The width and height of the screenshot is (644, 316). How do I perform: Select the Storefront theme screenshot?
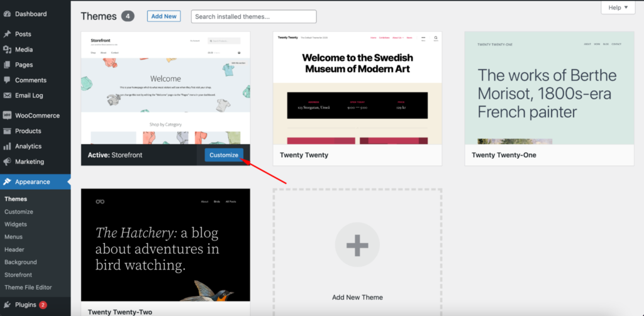tap(165, 88)
